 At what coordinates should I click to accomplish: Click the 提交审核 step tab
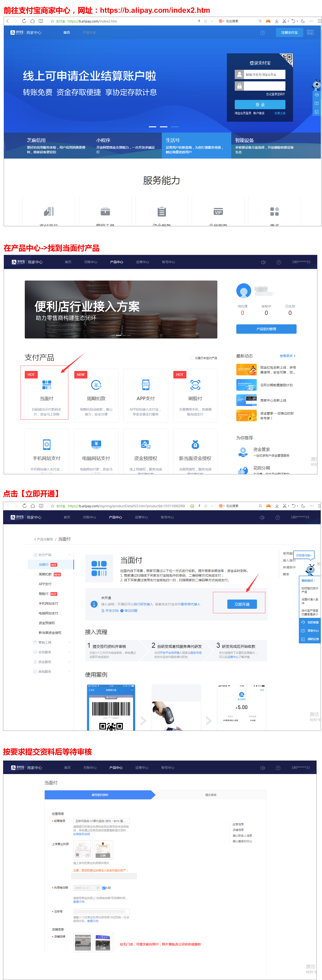click(211, 795)
